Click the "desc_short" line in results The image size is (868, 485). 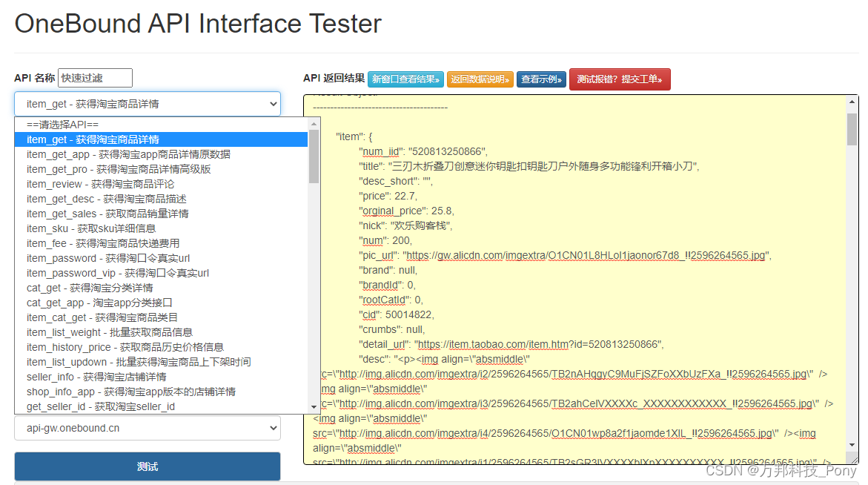click(396, 182)
